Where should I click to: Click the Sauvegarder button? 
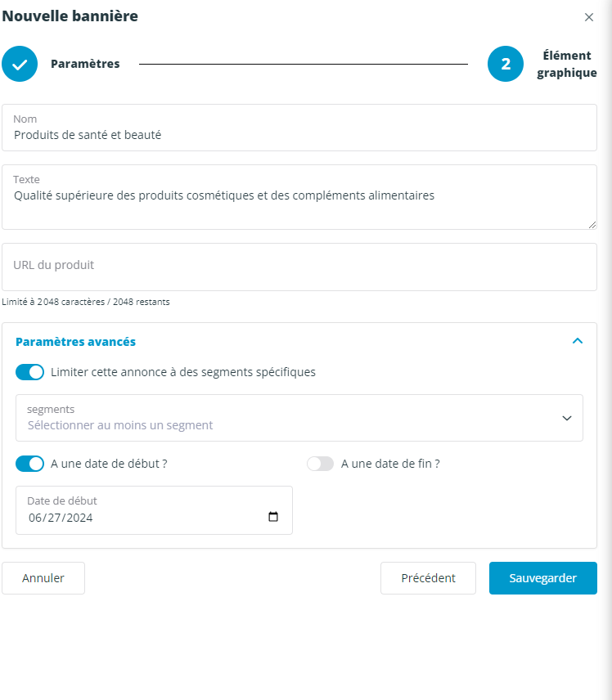pyautogui.click(x=542, y=578)
